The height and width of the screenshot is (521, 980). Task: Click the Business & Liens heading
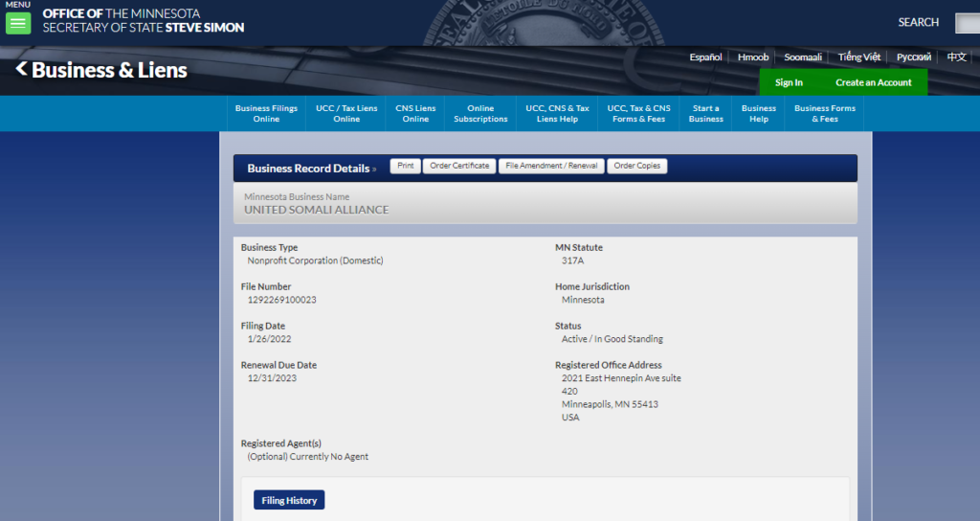pos(109,70)
